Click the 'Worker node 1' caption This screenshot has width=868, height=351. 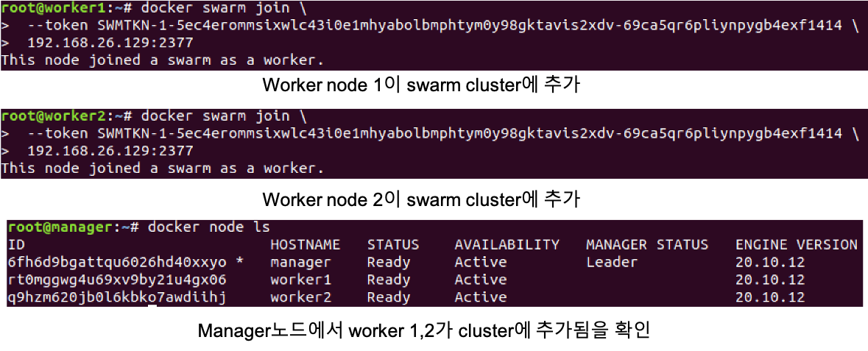point(421,86)
